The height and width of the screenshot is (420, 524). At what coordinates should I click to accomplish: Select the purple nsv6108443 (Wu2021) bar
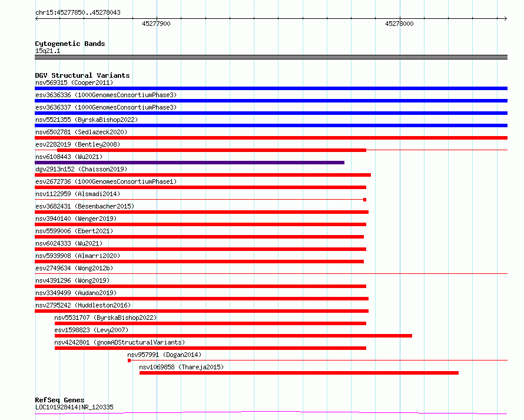pyautogui.click(x=190, y=163)
